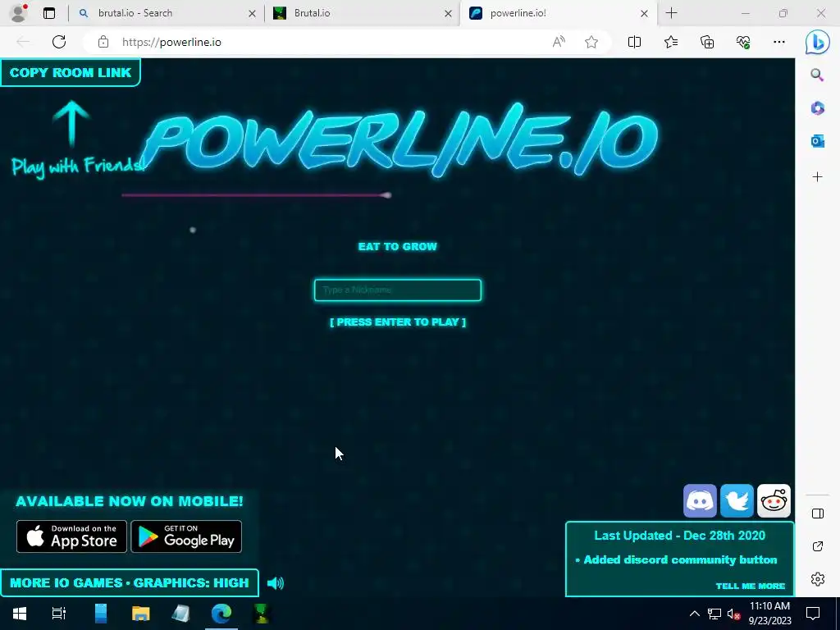Open Microsoft 365 sidebar icon

pyautogui.click(x=817, y=108)
